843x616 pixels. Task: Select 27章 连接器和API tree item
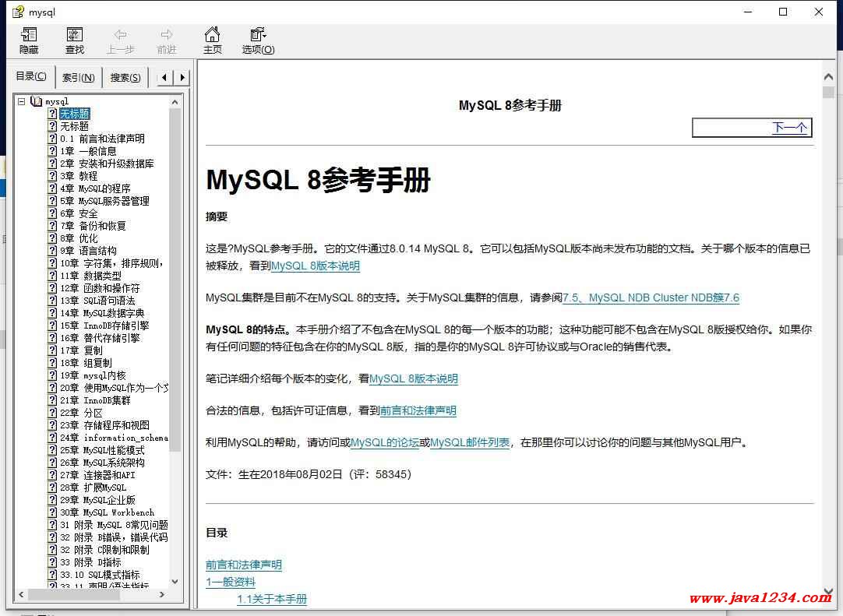[97, 475]
